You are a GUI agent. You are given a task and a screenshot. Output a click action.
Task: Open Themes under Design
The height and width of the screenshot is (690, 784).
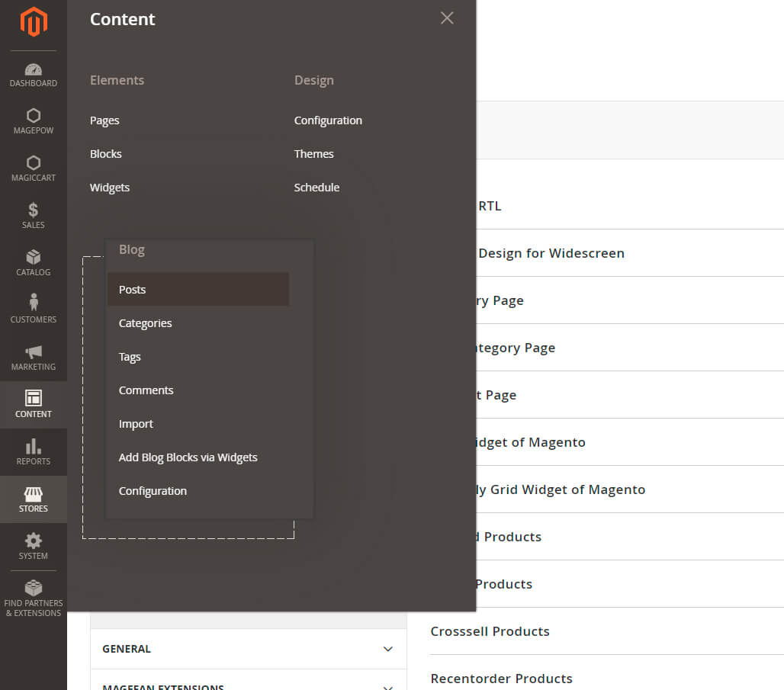point(313,154)
